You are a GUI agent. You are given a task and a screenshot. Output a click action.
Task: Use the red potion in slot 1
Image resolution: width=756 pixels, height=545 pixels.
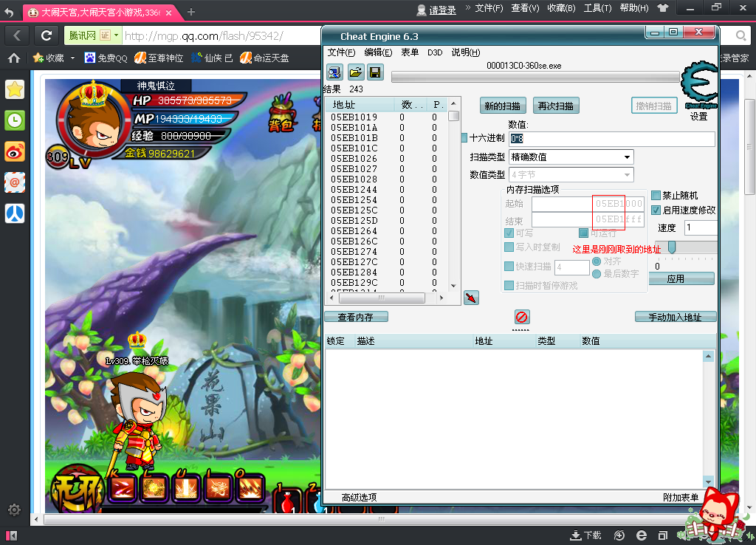pyautogui.click(x=288, y=500)
